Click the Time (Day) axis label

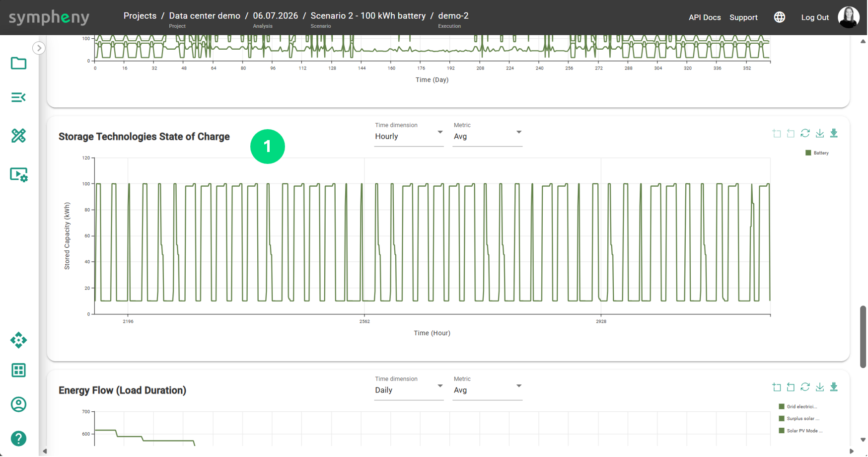pyautogui.click(x=433, y=80)
